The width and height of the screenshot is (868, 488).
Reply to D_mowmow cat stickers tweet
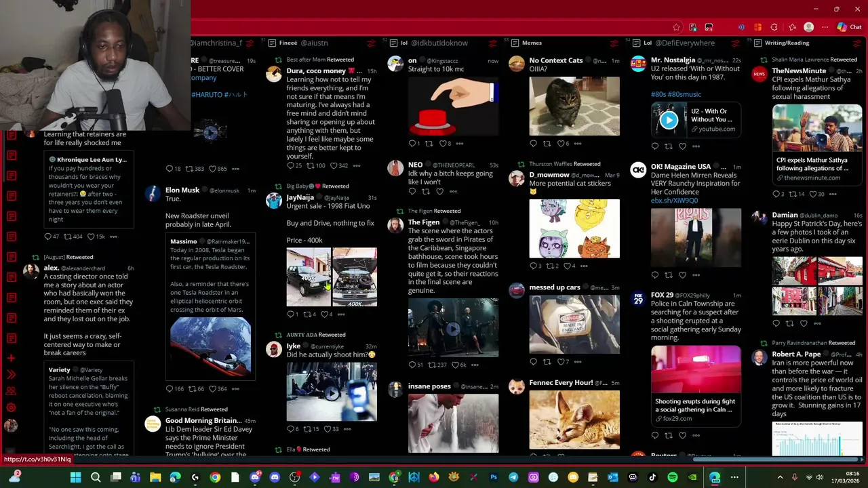[x=533, y=266]
